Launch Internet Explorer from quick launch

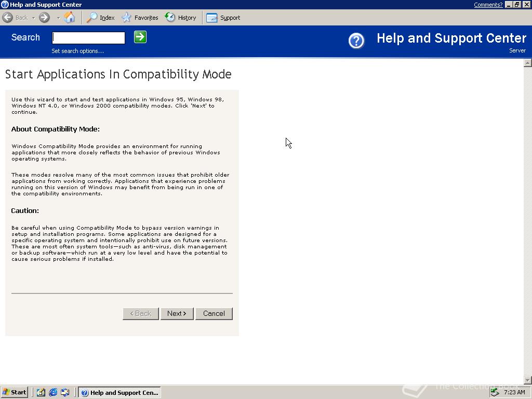tap(53, 392)
